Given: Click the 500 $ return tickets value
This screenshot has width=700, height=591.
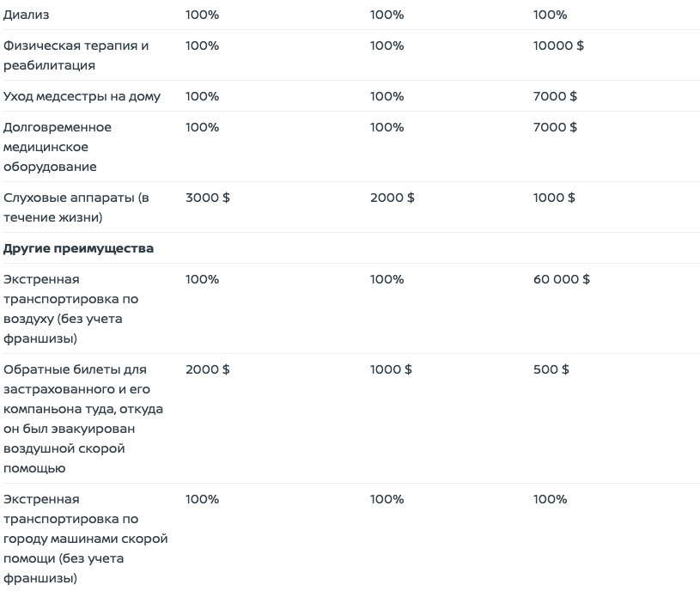Looking at the screenshot, I should tap(551, 369).
